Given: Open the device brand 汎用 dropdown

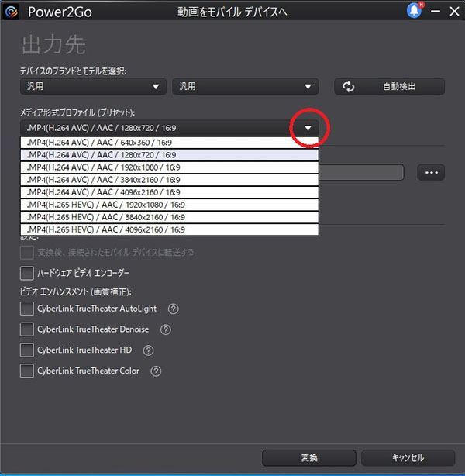Looking at the screenshot, I should click(x=93, y=87).
